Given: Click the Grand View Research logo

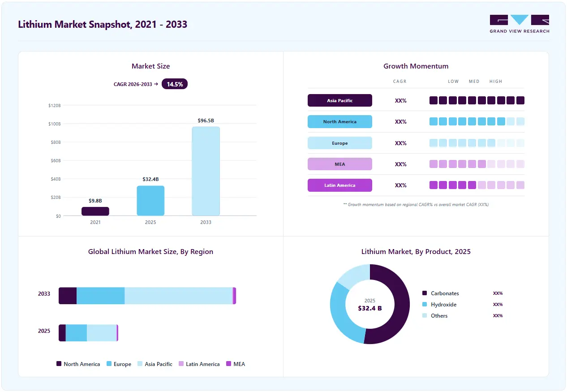Looking at the screenshot, I should click(519, 24).
